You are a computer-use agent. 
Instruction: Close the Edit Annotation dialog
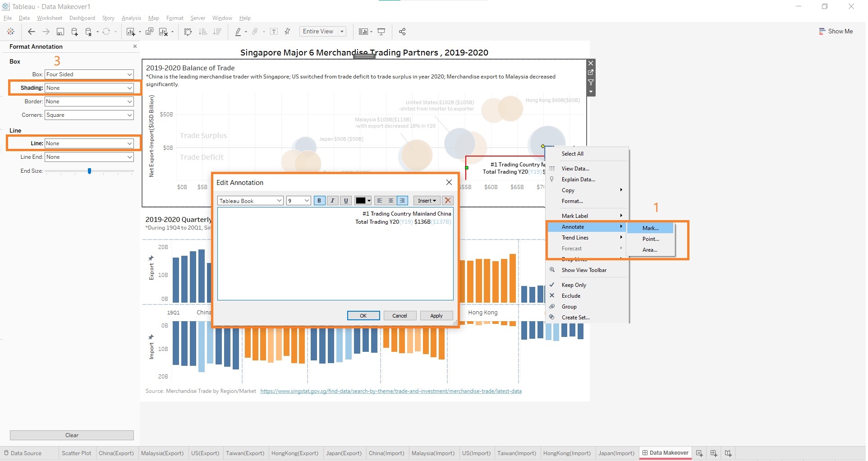pos(449,182)
